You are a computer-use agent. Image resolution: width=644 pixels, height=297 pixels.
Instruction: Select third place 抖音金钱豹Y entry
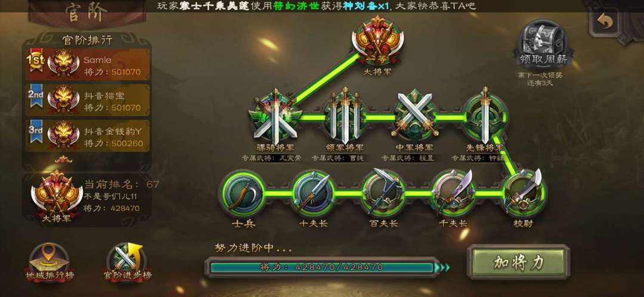(88, 136)
